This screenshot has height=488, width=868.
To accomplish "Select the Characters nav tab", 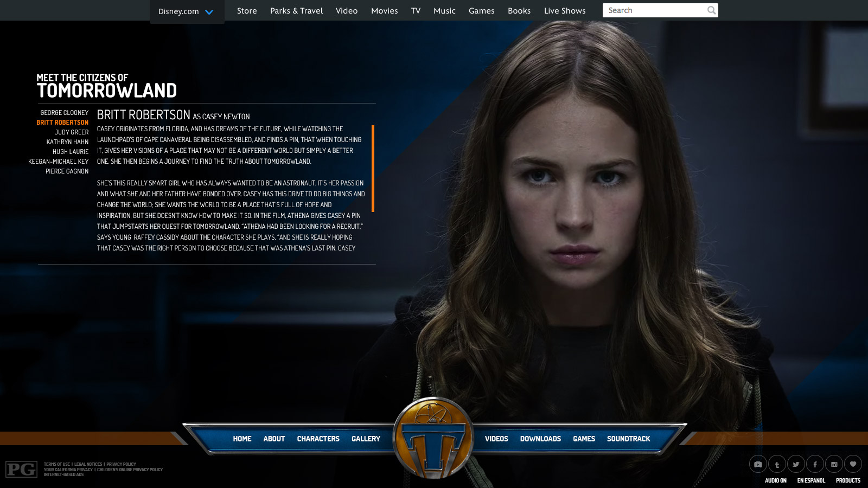I will coord(318,439).
